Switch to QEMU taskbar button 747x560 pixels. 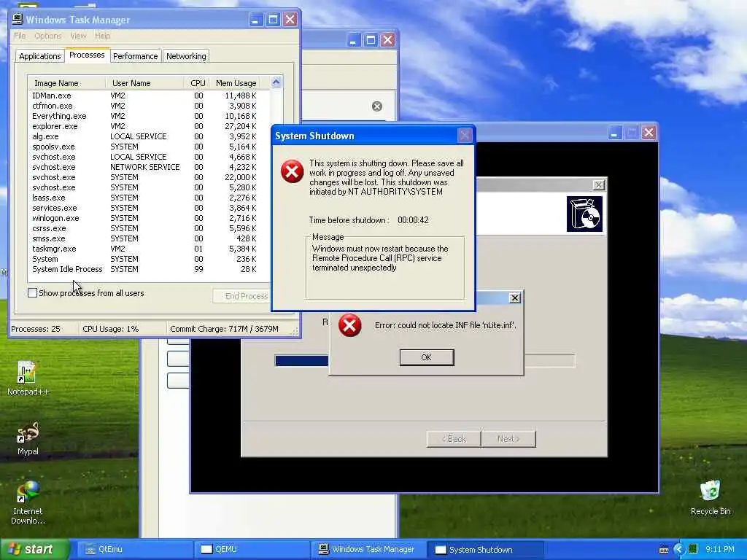(251, 550)
